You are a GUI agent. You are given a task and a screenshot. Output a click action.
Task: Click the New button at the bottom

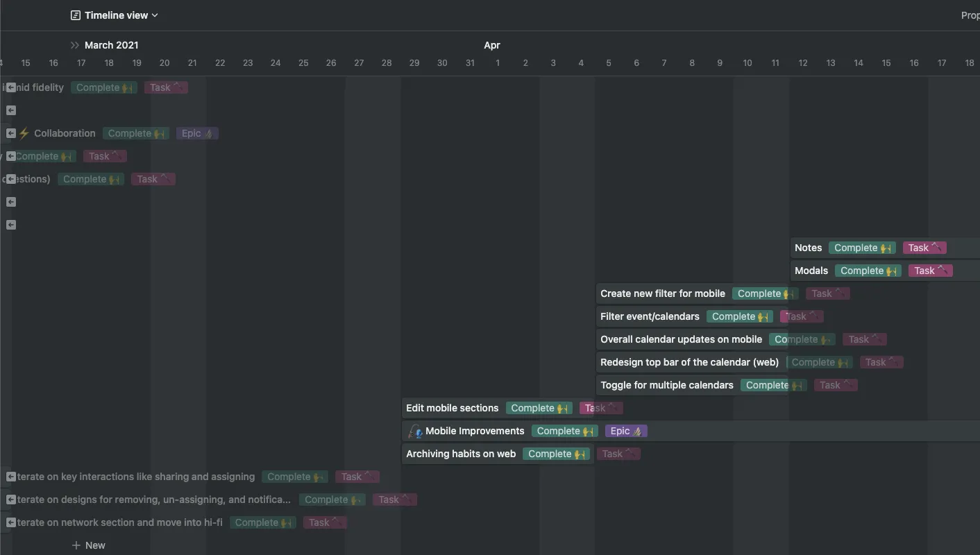89,545
